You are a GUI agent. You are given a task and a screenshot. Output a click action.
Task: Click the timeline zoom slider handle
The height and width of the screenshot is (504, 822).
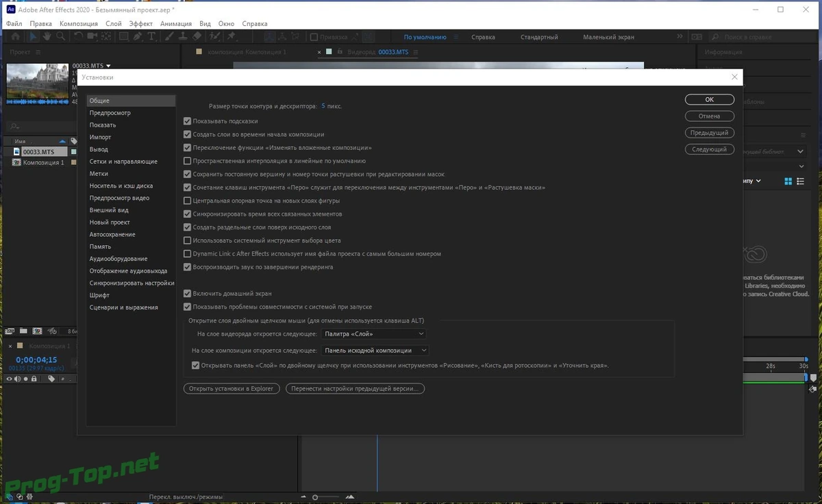pos(315,496)
